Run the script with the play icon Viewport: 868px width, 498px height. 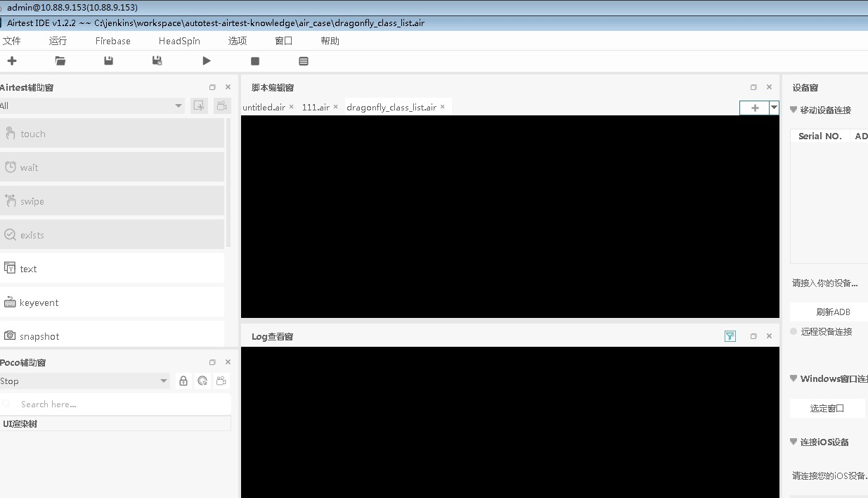(x=207, y=61)
